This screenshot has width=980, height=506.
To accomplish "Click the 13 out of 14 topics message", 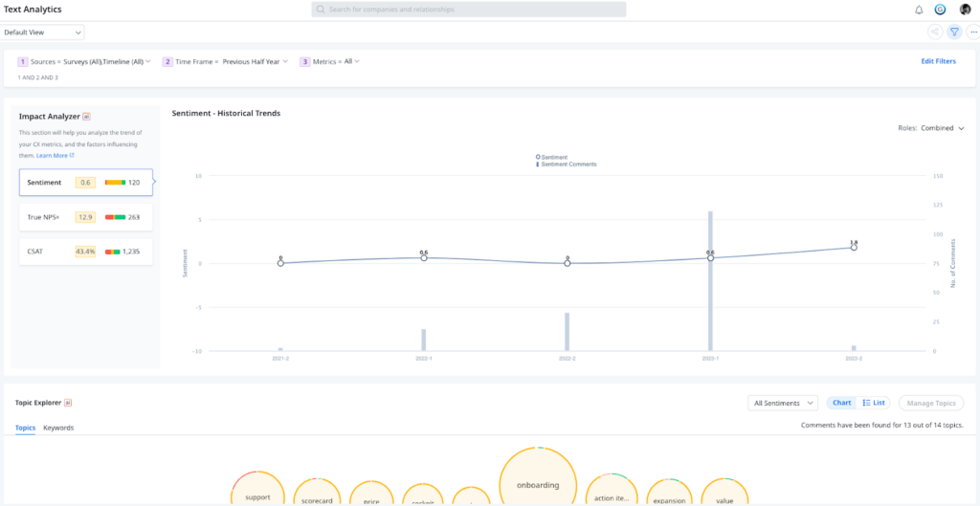I will [881, 425].
